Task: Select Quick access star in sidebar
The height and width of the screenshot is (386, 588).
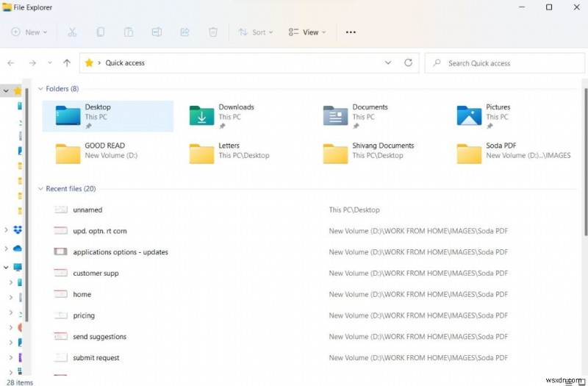Action: pos(17,90)
